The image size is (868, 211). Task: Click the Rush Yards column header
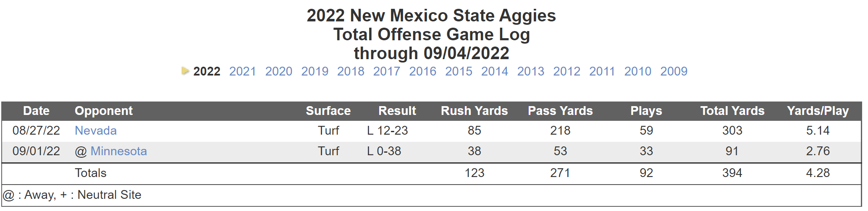[475, 111]
